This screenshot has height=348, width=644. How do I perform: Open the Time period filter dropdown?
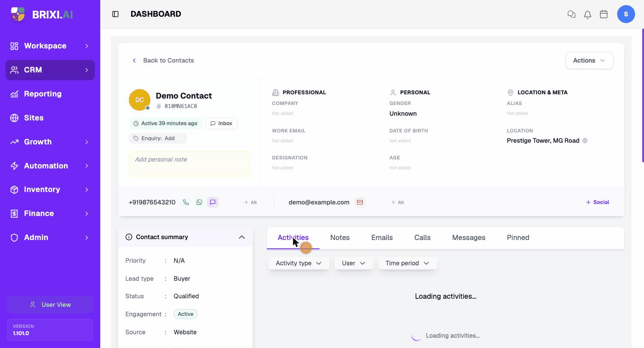407,263
